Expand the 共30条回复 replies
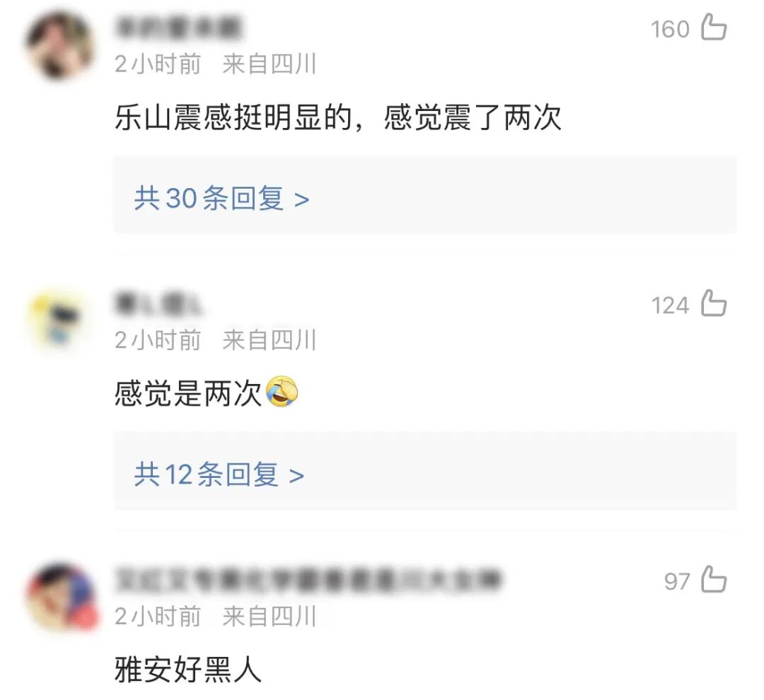This screenshot has width=764, height=700. tap(425, 195)
